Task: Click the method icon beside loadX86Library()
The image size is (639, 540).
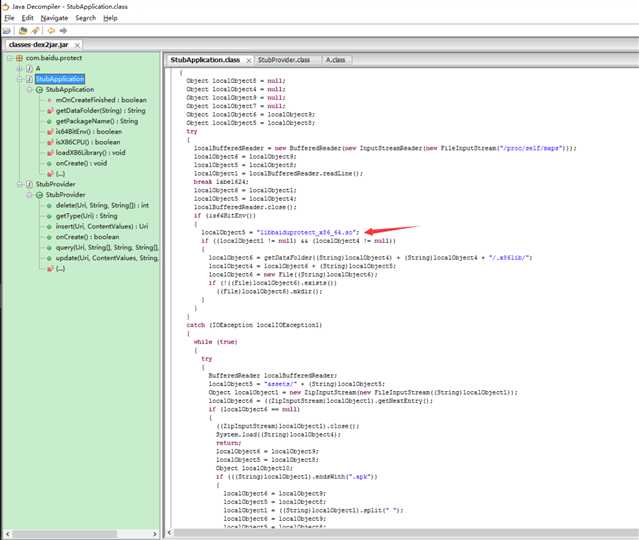Action: coord(50,153)
